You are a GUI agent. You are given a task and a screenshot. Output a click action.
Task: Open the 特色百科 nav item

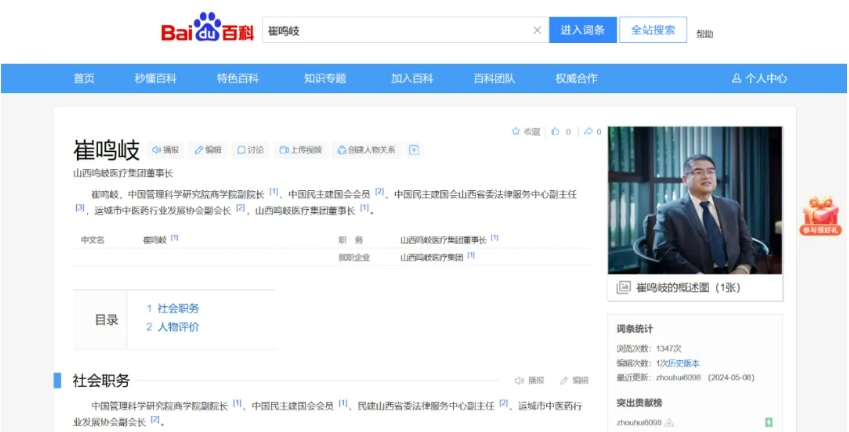coord(238,78)
